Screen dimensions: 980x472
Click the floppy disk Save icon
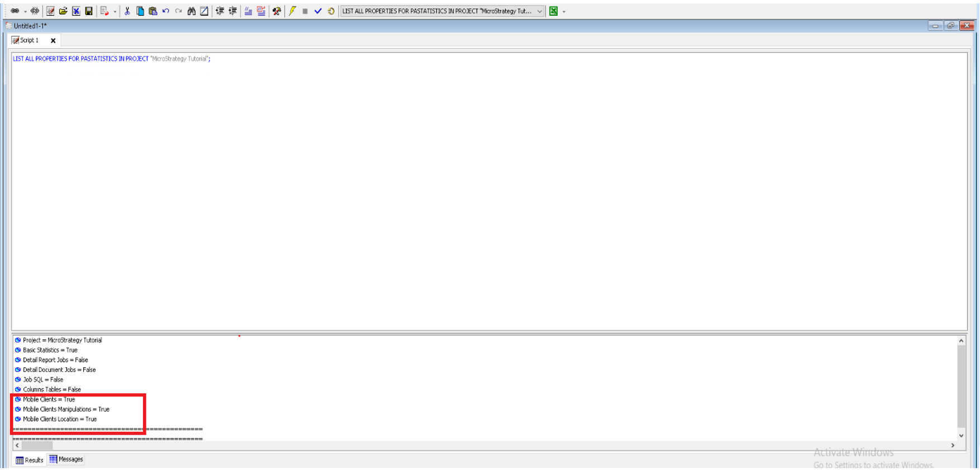tap(89, 11)
